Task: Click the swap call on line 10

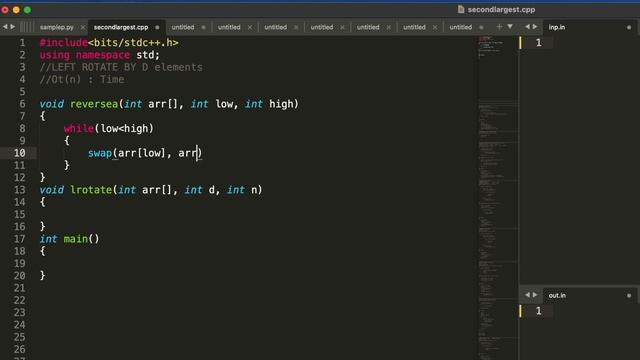Action: pyautogui.click(x=100, y=153)
